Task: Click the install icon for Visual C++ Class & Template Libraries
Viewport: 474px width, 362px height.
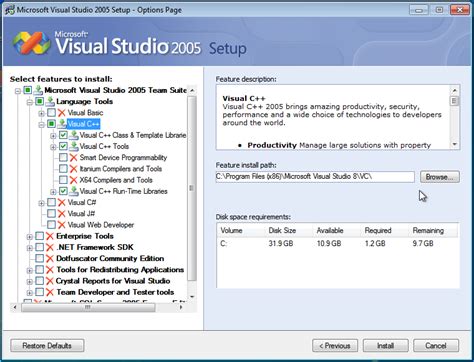Action: [x=74, y=135]
